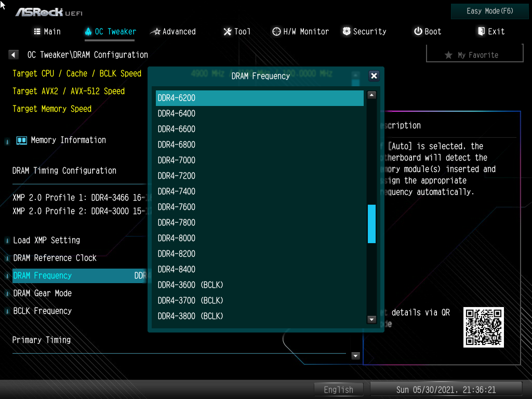
Task: Click the QR code image
Action: pos(483,327)
